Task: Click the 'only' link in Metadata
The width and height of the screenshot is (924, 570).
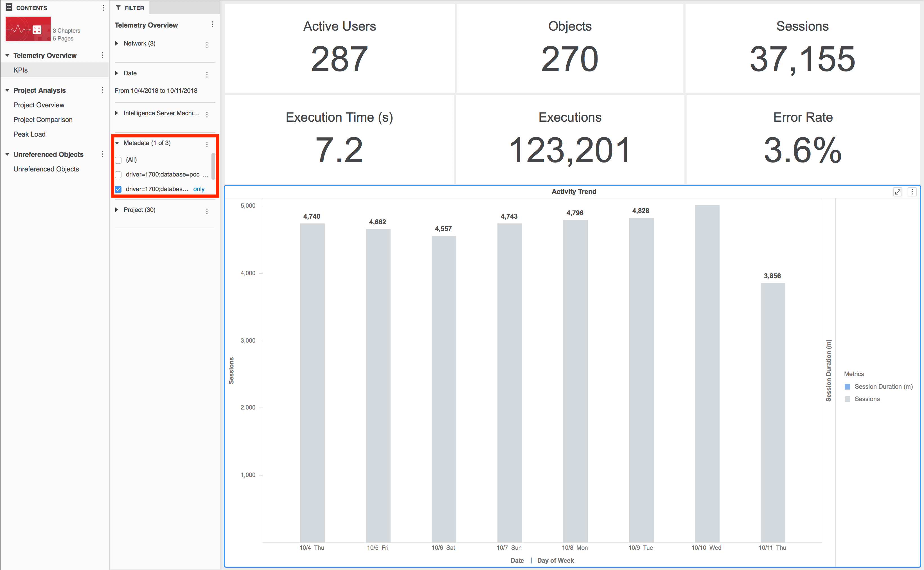Action: pos(199,189)
